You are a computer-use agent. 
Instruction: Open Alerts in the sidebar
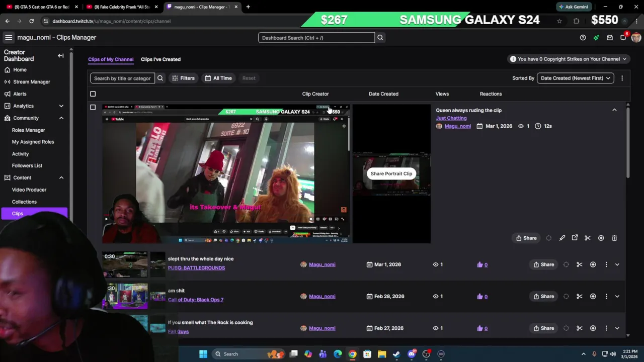point(20,94)
